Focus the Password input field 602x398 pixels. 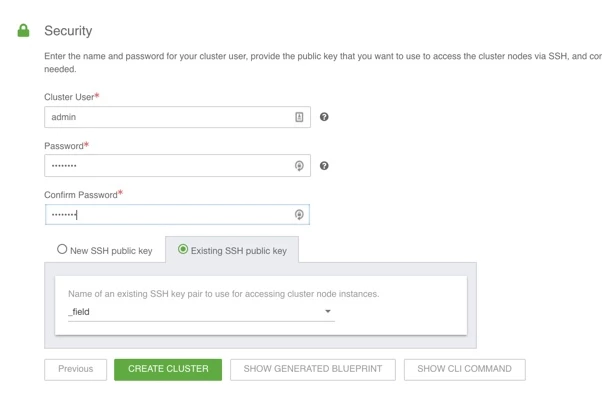point(177,166)
